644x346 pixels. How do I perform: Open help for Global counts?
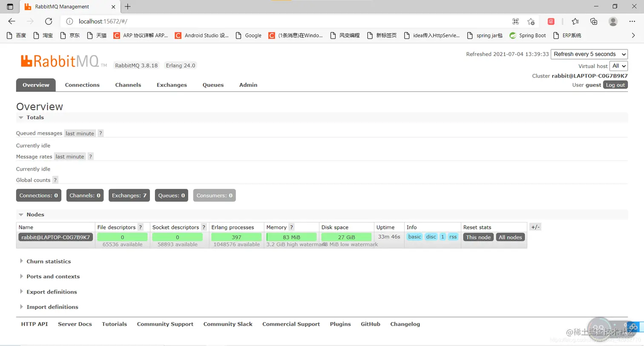(55, 180)
